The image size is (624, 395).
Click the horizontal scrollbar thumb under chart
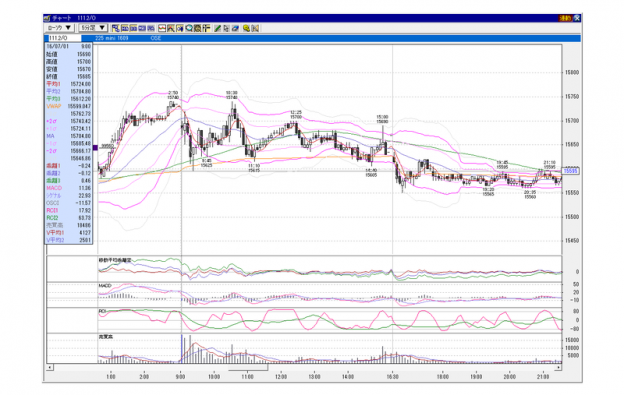248,368
